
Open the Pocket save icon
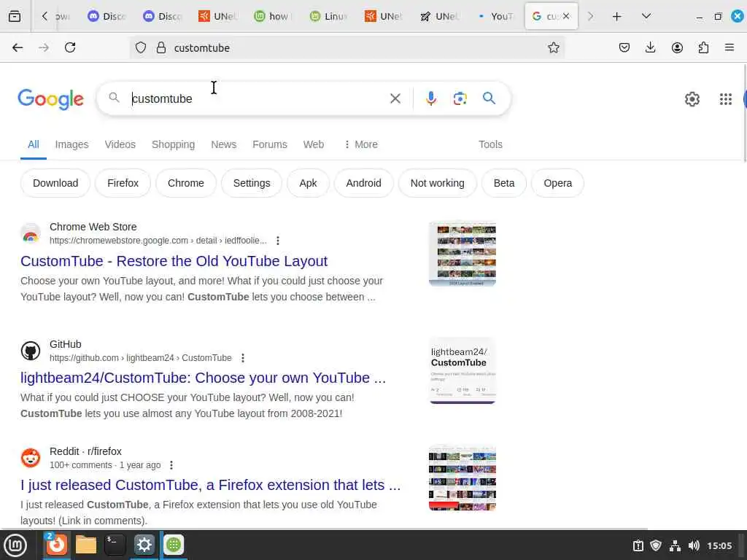(624, 47)
